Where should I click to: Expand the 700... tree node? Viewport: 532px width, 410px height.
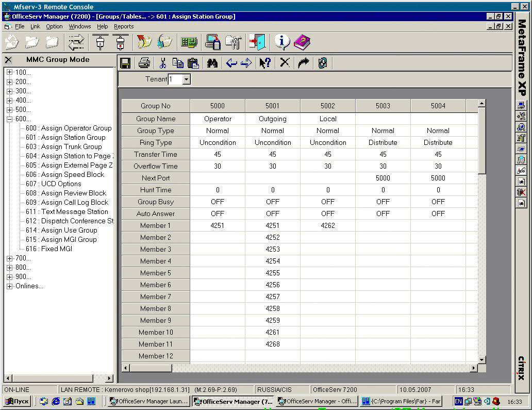tap(9, 258)
